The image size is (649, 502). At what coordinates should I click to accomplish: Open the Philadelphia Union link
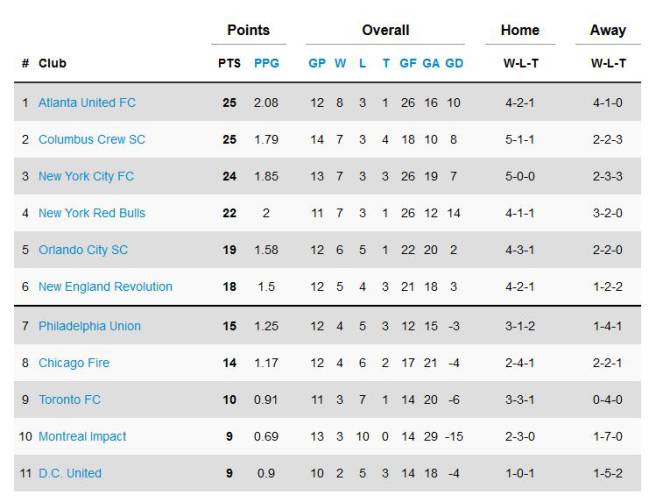90,326
